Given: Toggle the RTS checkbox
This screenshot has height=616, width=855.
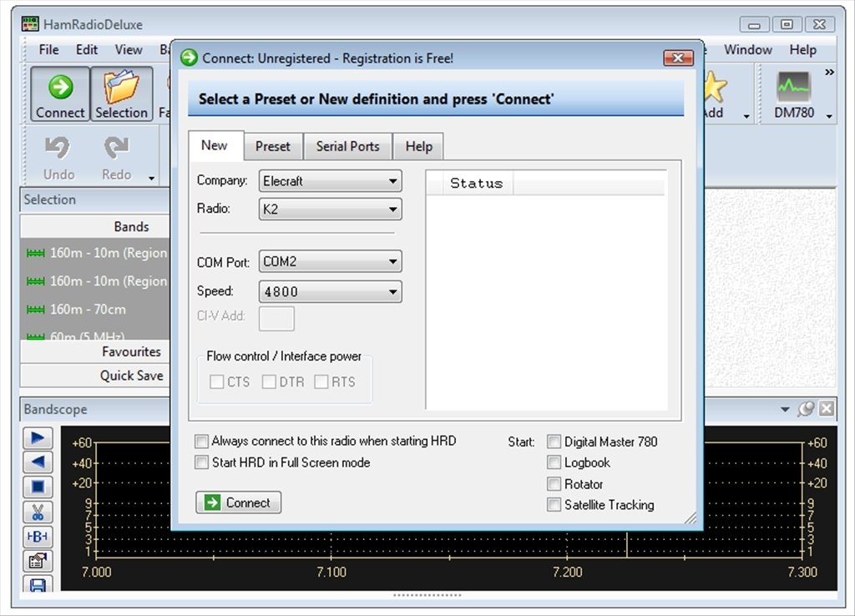Looking at the screenshot, I should click(x=321, y=381).
